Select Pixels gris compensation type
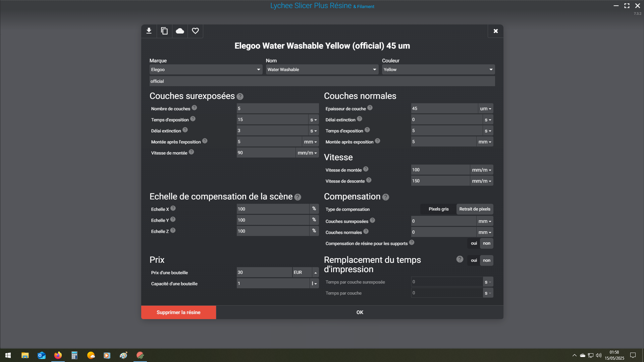The height and width of the screenshot is (362, 644). (438, 209)
